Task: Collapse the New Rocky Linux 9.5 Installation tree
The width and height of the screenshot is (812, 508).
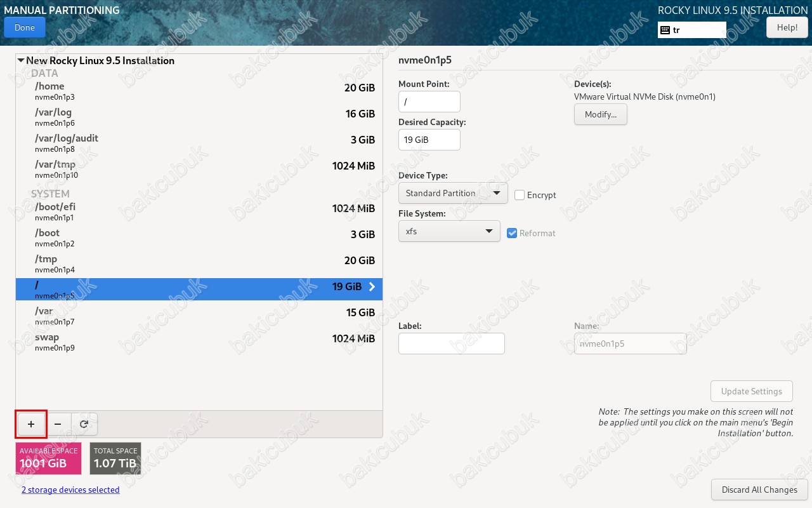Action: [21, 61]
